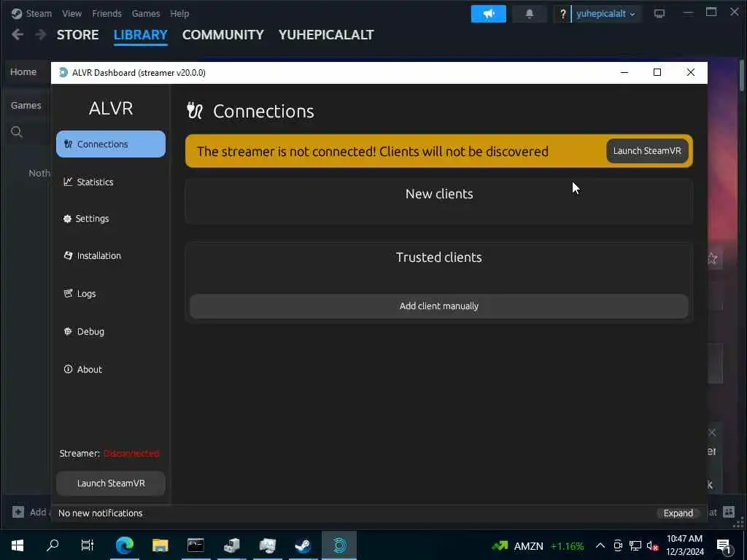Open the AMZN stock widget on taskbar

pos(538,545)
